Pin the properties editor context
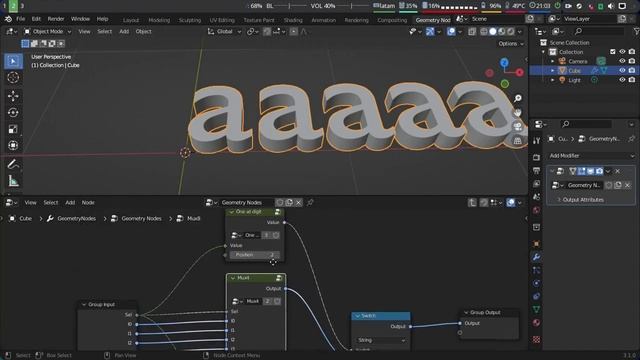 (631, 139)
